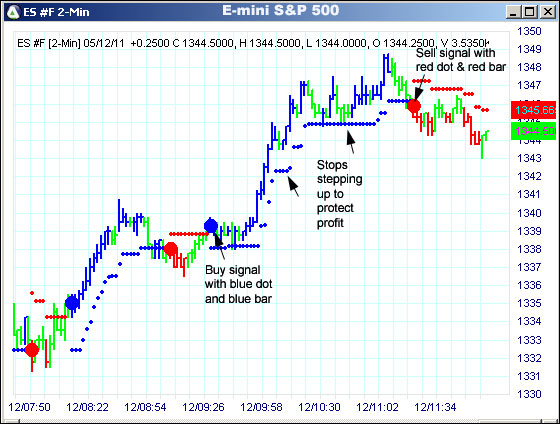Viewport: 560px width, 424px height.
Task: Click the 12/08:54 time axis label
Action: pos(145,407)
